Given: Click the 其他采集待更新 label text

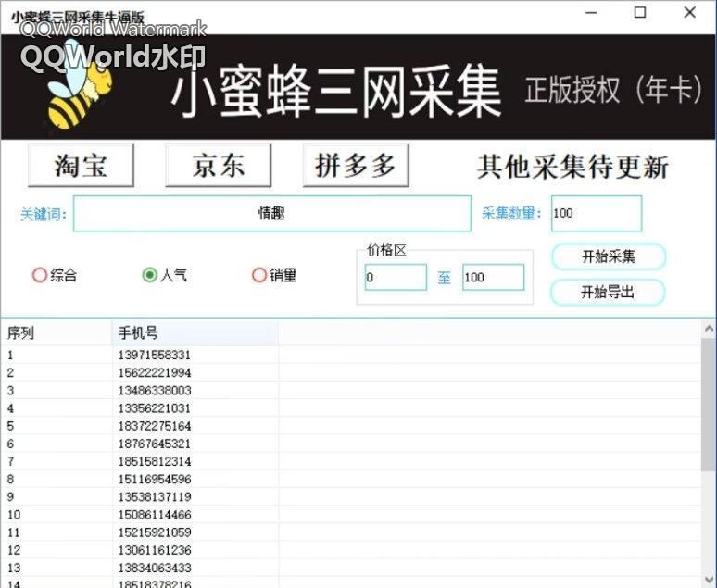Looking at the screenshot, I should point(572,167).
